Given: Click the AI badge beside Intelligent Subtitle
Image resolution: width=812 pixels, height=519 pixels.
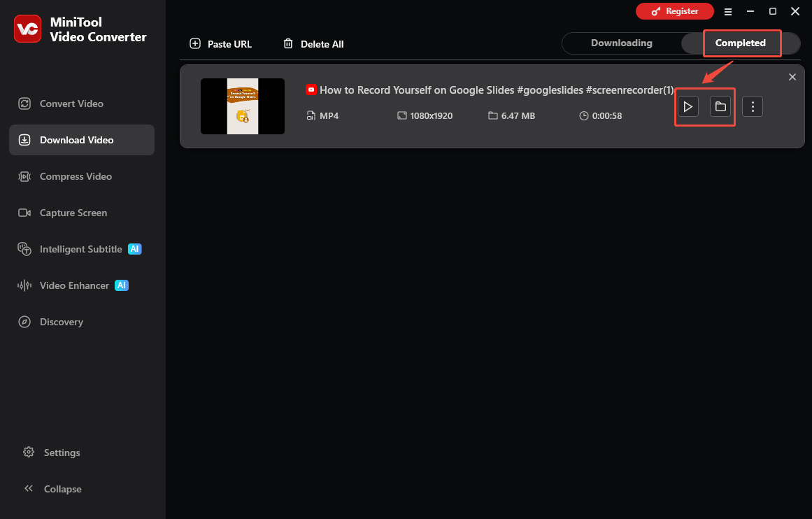Looking at the screenshot, I should tap(135, 248).
